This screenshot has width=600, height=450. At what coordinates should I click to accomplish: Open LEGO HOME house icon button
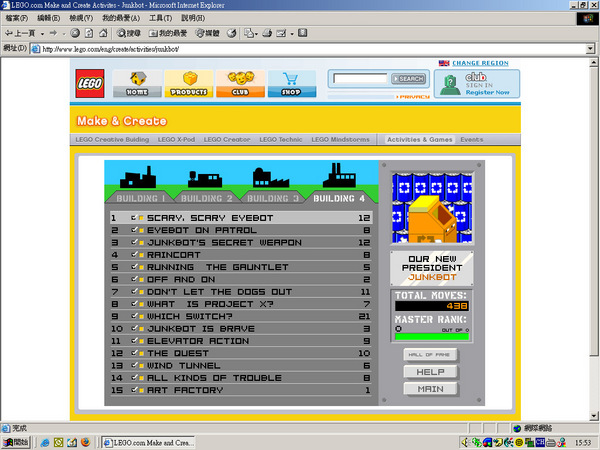click(137, 83)
